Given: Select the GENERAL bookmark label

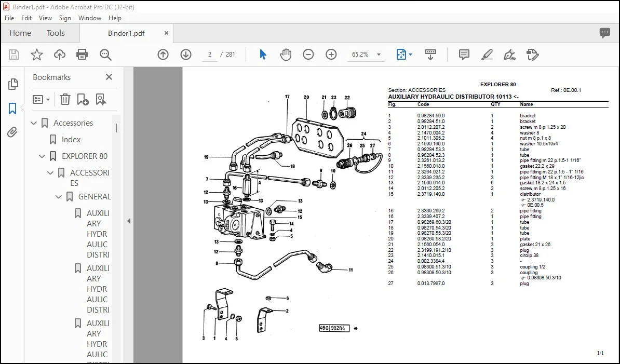Looking at the screenshot, I should 95,196.
